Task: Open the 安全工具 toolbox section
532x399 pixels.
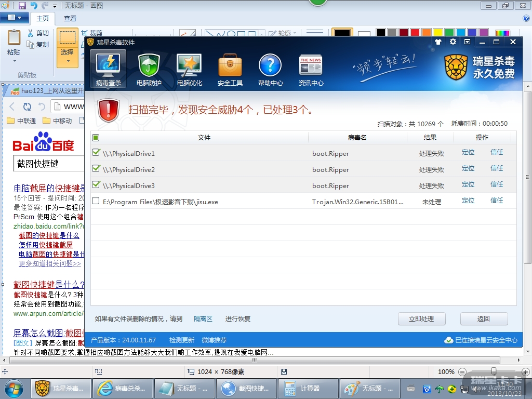Action: 230,69
